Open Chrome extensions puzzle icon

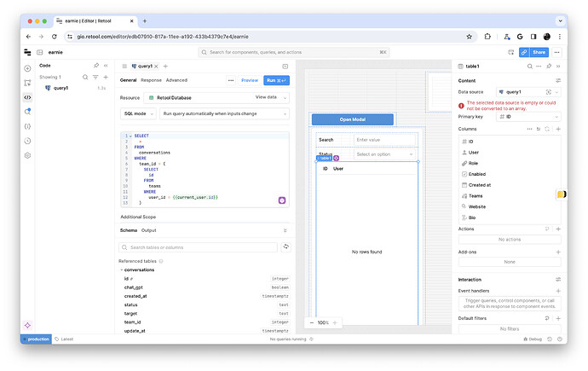tap(487, 37)
